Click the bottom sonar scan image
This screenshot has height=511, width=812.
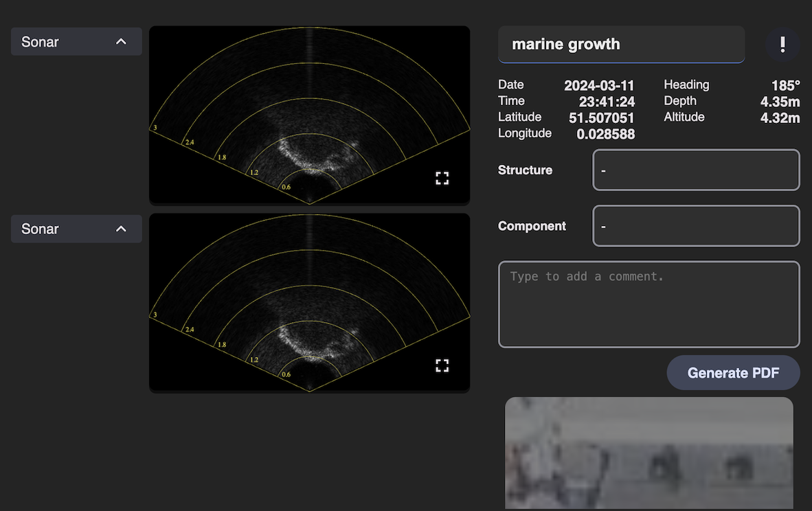pos(310,303)
